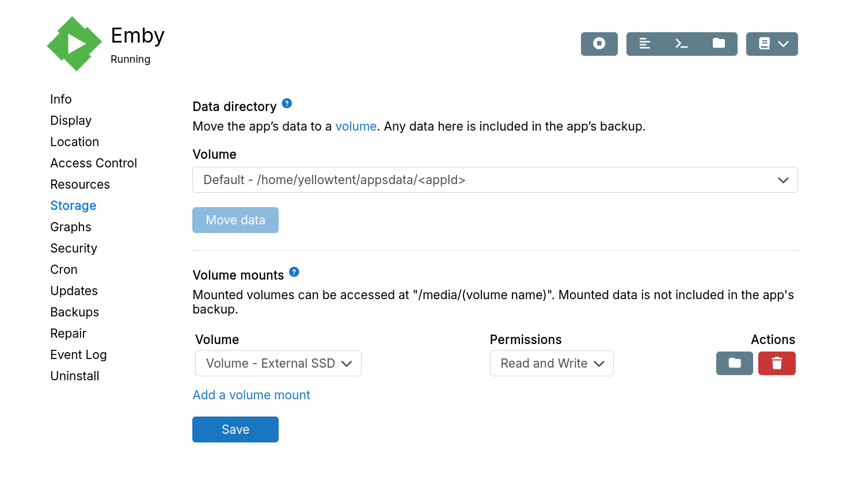Click the stop app icon button
This screenshot has height=504, width=851.
(599, 44)
